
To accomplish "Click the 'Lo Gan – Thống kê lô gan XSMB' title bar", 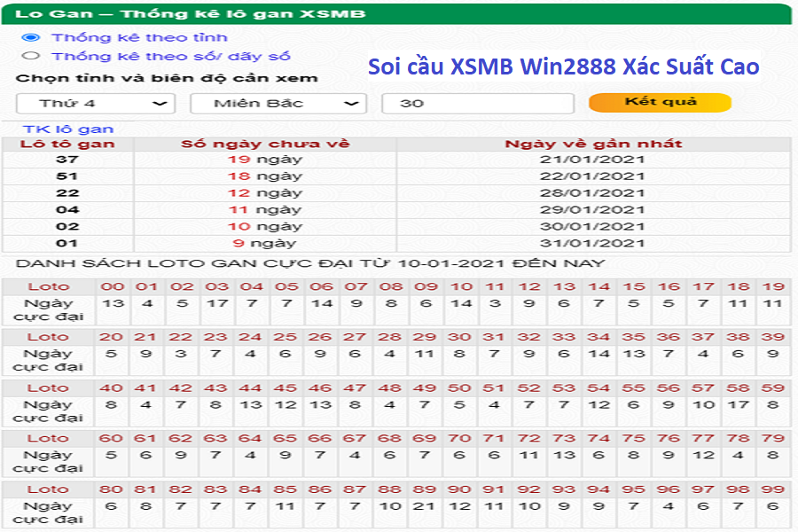I will click(x=396, y=14).
